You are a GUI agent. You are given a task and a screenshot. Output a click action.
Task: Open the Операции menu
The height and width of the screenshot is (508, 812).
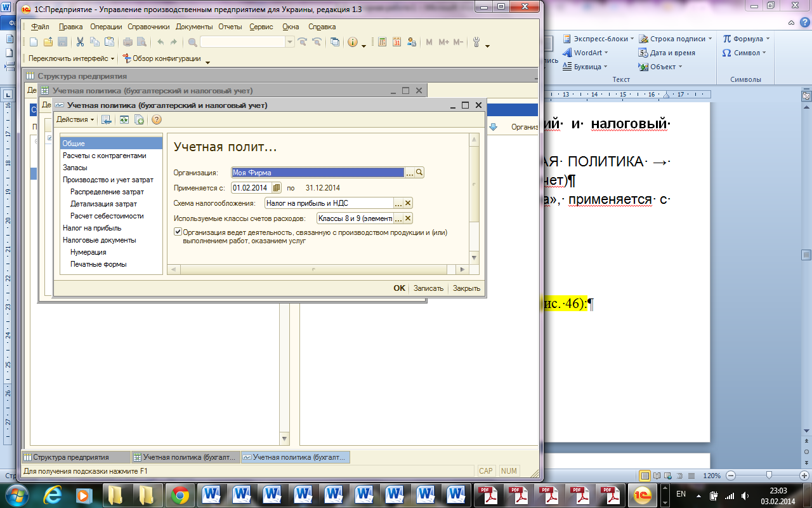[x=106, y=27]
